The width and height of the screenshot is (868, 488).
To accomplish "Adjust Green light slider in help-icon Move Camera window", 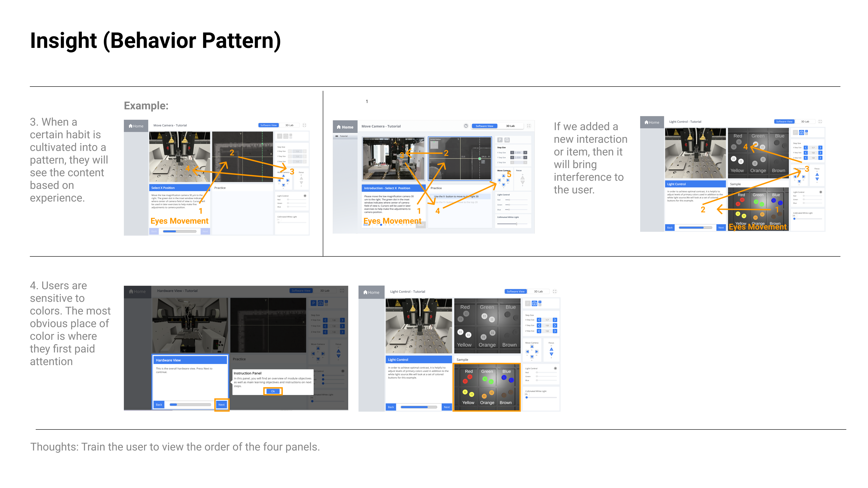I will coord(516,204).
